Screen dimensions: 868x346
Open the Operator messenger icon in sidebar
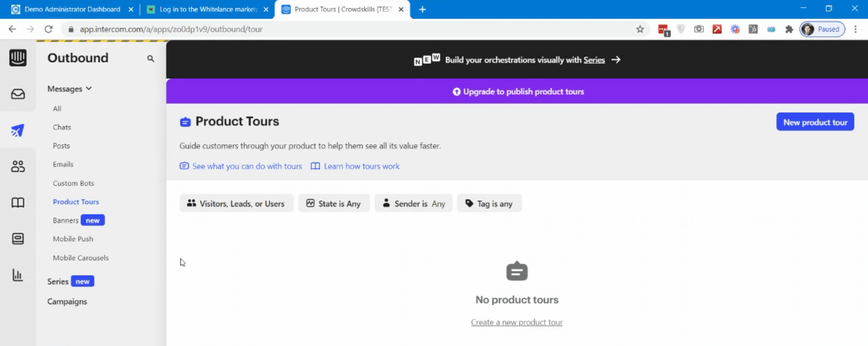click(x=18, y=239)
